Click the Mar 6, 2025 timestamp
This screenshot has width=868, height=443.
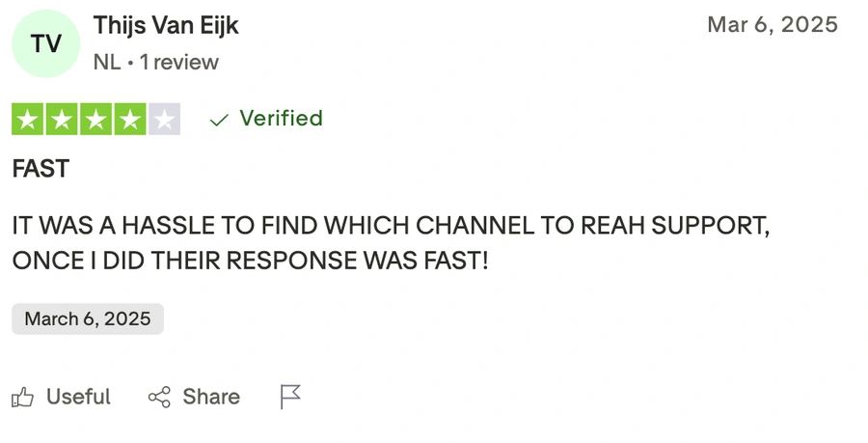tap(773, 25)
